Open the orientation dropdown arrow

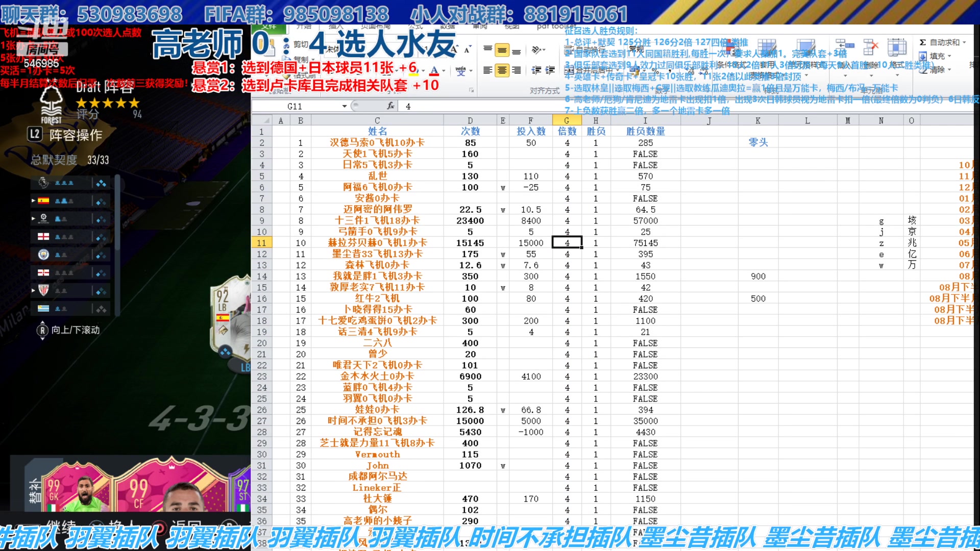[x=544, y=50]
